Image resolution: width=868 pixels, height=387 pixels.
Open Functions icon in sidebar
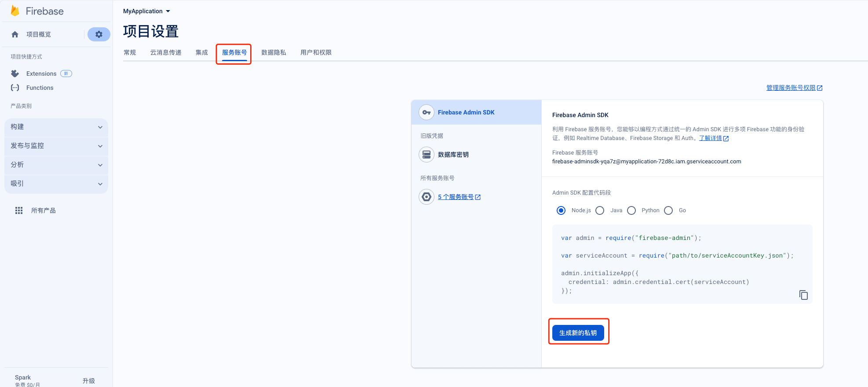click(15, 88)
